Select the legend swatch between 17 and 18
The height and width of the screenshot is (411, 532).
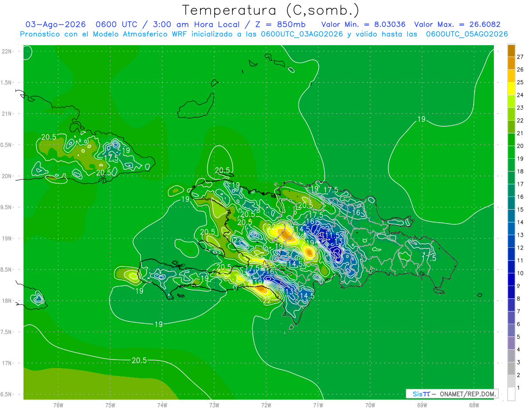511,177
